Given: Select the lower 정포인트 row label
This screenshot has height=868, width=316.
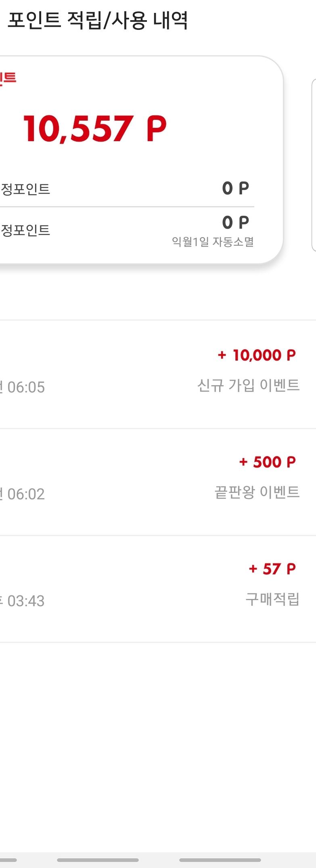Looking at the screenshot, I should tap(25, 230).
